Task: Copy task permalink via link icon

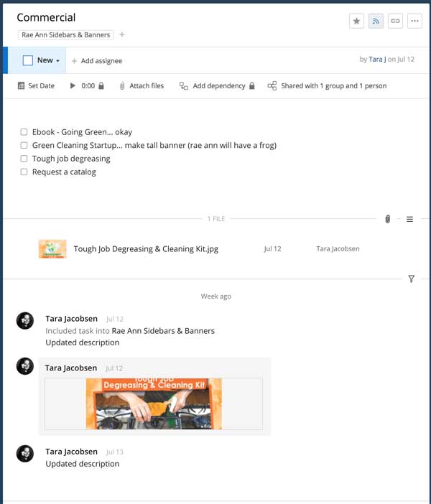Action: [x=395, y=22]
